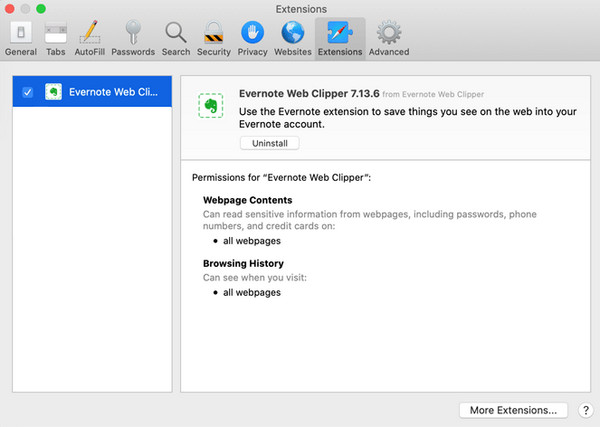
Task: Open the Privacy hand icon pane
Action: tap(252, 38)
